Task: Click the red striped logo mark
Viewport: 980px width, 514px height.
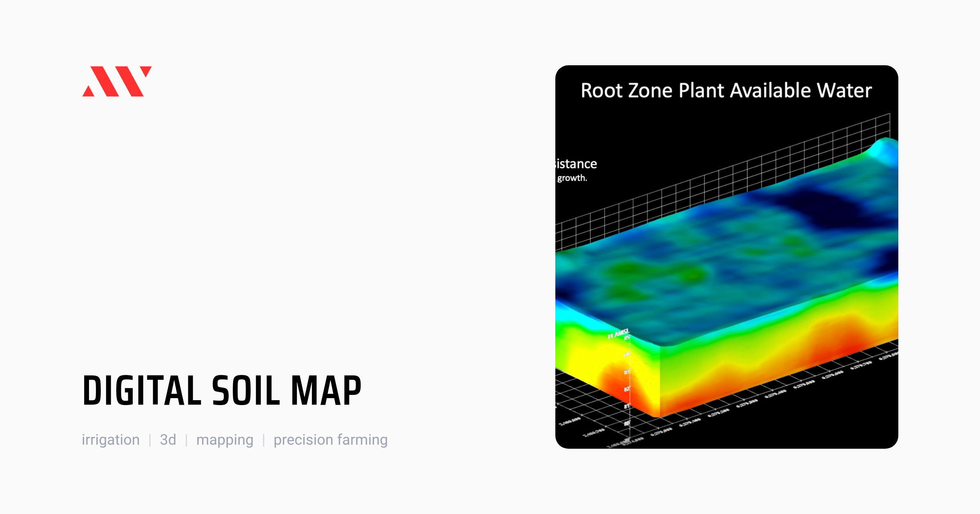Action: (117, 81)
